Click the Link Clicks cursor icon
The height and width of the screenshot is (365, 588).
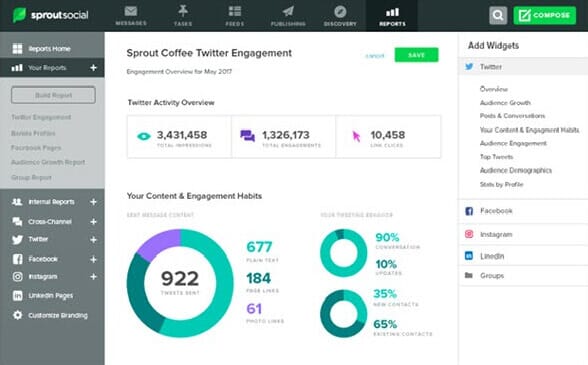coord(356,136)
